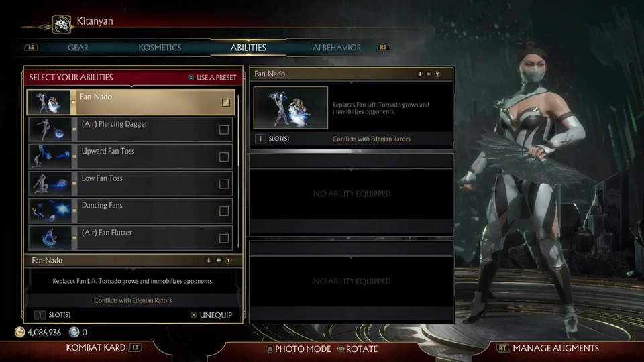Click the gold koins currency icon

19,332
